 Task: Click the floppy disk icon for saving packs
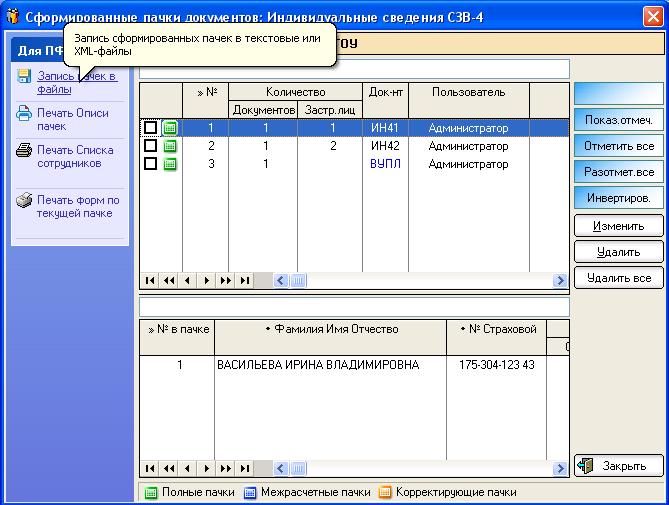pos(24,76)
